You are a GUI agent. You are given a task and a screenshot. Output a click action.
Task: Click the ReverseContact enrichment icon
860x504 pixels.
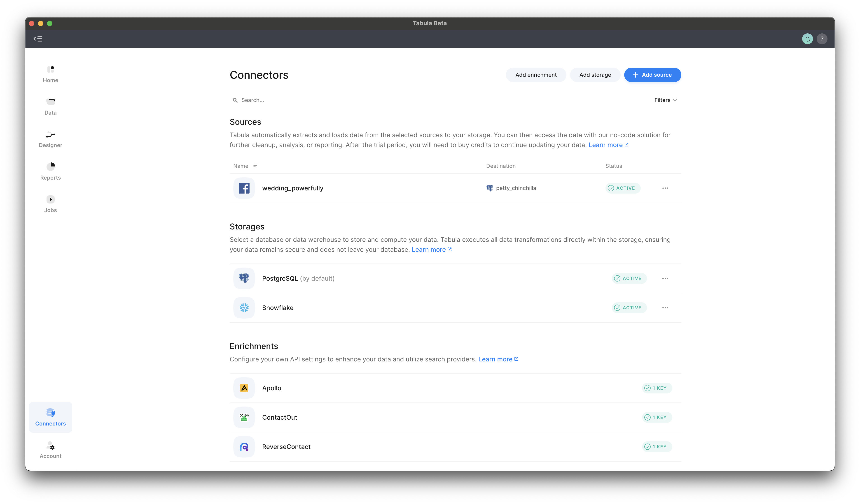pyautogui.click(x=244, y=447)
